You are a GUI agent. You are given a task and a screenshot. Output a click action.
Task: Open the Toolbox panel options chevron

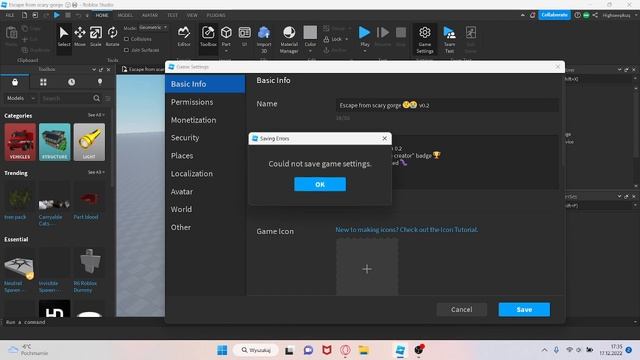(94, 69)
